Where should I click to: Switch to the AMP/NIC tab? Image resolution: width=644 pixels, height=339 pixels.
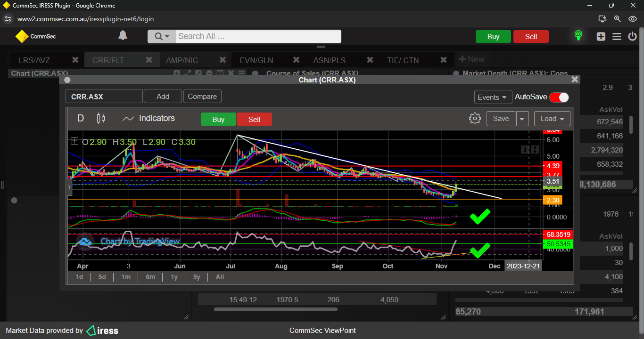pyautogui.click(x=182, y=60)
